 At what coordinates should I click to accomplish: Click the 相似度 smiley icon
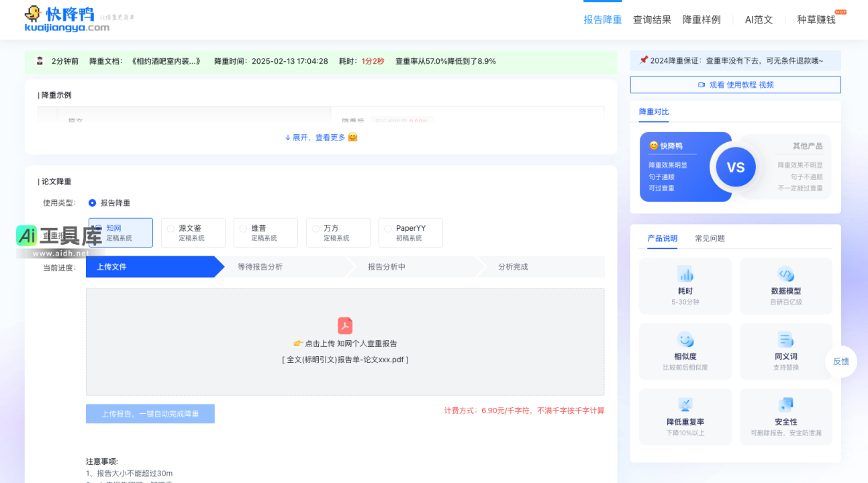685,341
